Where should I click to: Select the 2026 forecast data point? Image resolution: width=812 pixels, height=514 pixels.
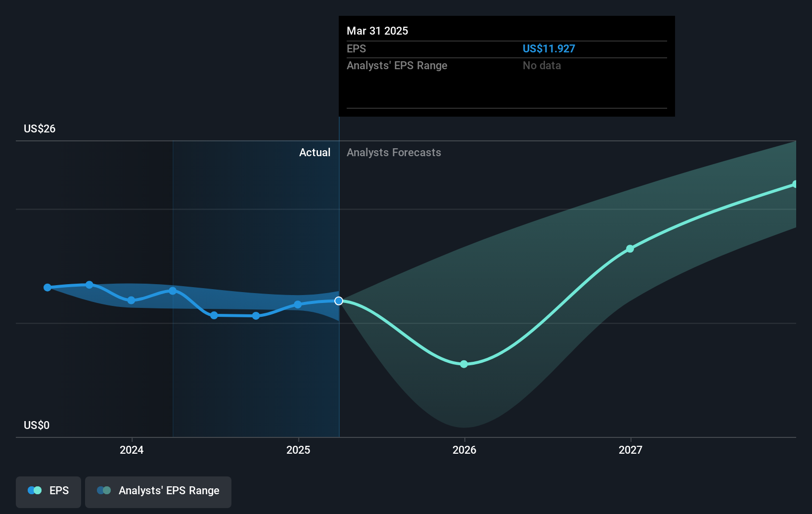pos(464,364)
